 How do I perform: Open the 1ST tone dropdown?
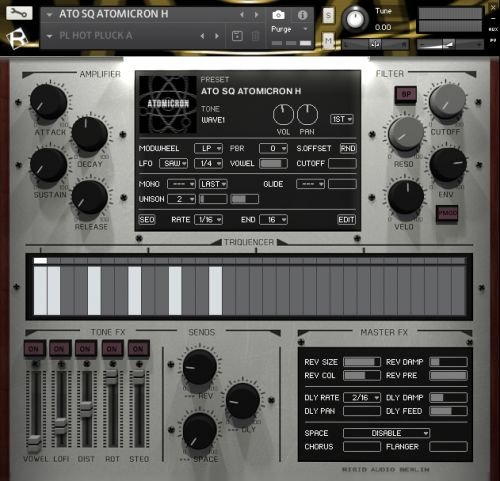(x=341, y=119)
